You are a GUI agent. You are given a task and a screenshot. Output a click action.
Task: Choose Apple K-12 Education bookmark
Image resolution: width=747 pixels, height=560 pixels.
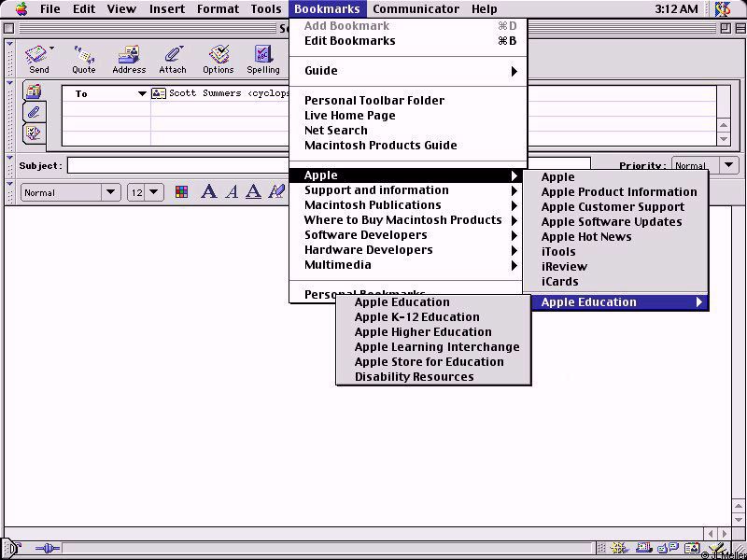[433, 317]
